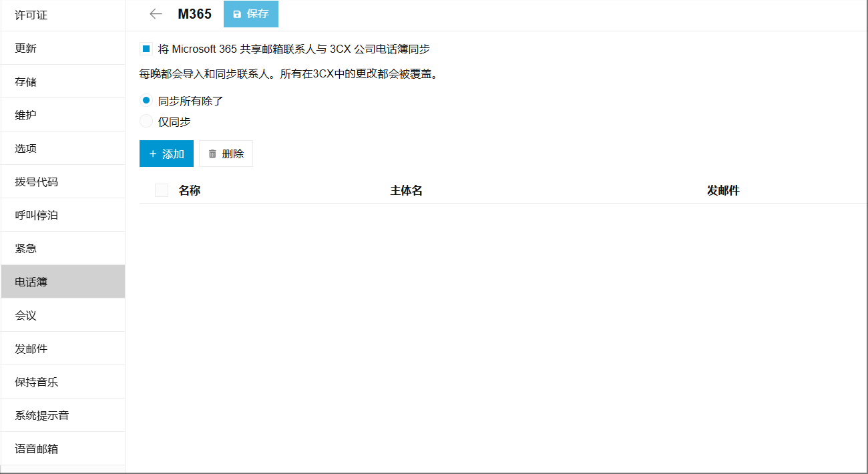This screenshot has width=868, height=474.
Task: Click the 删除 delete button
Action: (x=226, y=154)
